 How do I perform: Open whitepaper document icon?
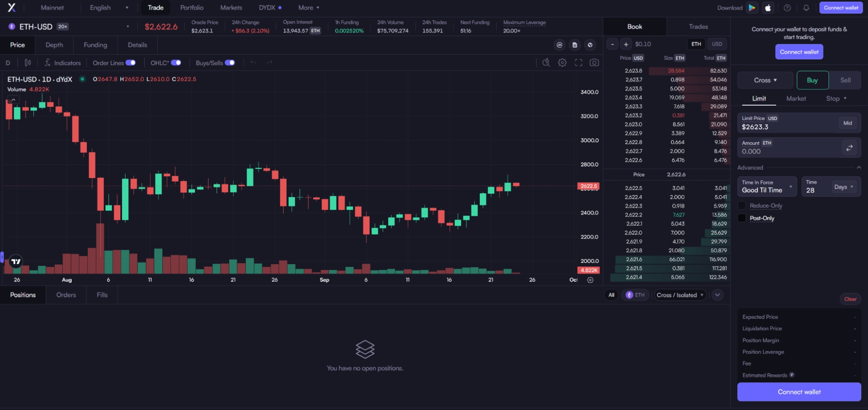click(x=575, y=45)
